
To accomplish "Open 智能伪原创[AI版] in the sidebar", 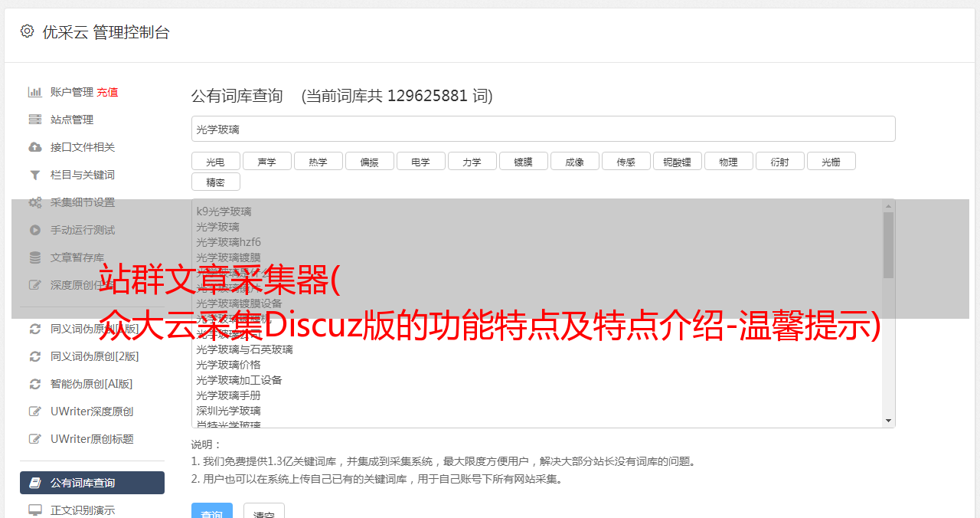I will (x=92, y=384).
